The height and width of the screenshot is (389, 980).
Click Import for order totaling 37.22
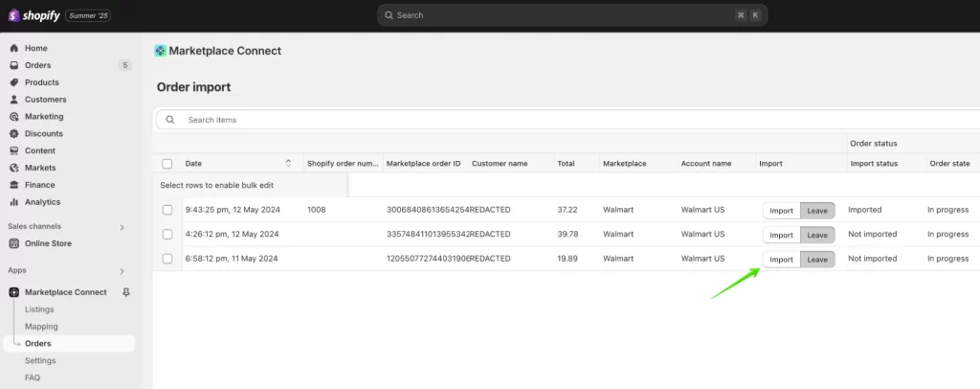[x=781, y=211]
